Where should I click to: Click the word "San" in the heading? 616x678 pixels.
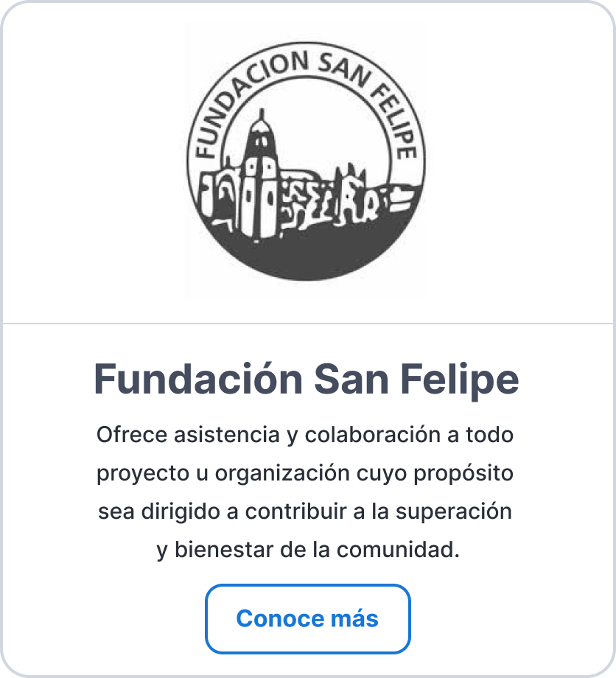(x=351, y=380)
